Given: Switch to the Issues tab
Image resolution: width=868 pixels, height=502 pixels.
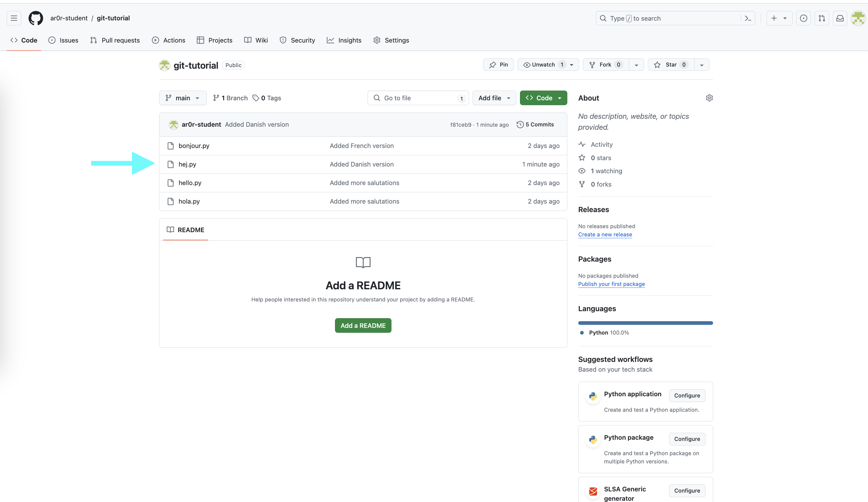Looking at the screenshot, I should click(63, 40).
